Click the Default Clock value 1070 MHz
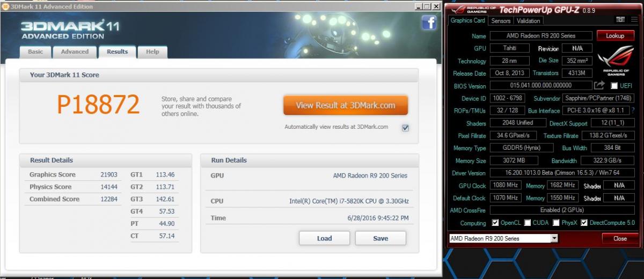This screenshot has height=279, width=644. click(506, 197)
